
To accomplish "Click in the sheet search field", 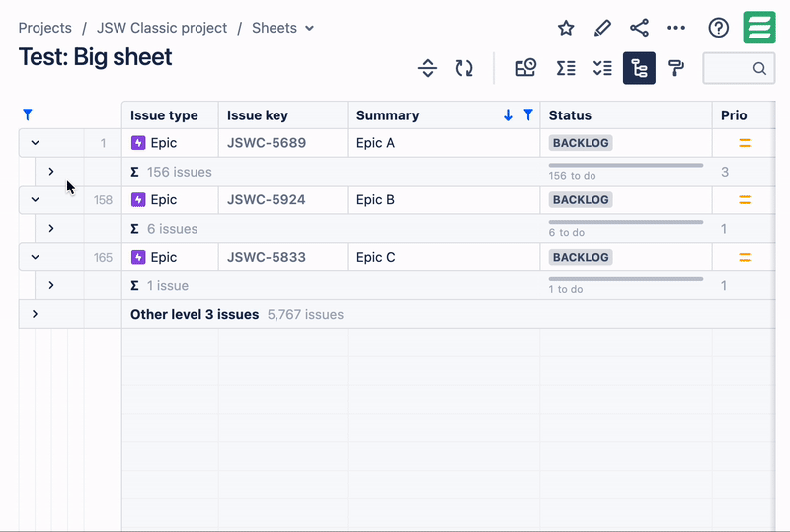I will coord(739,68).
